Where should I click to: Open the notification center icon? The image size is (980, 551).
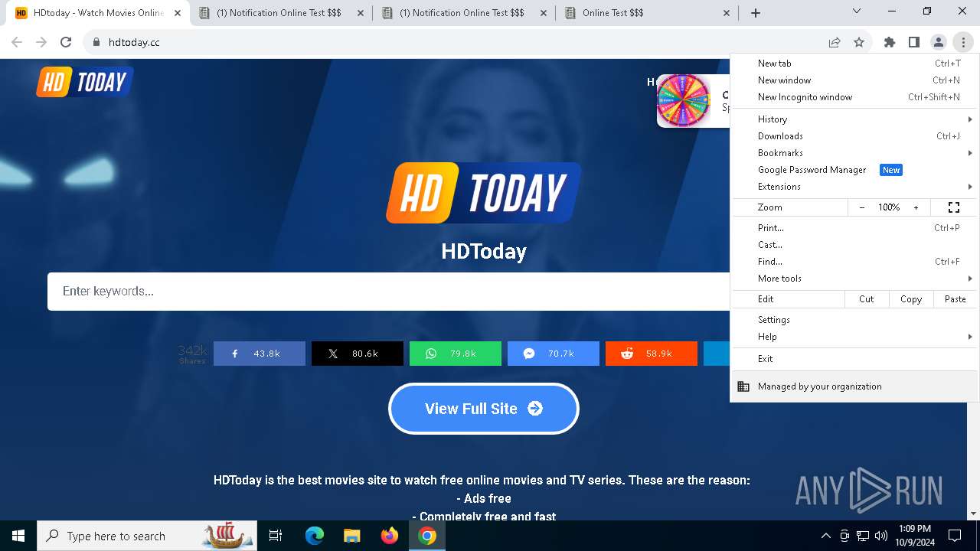955,536
